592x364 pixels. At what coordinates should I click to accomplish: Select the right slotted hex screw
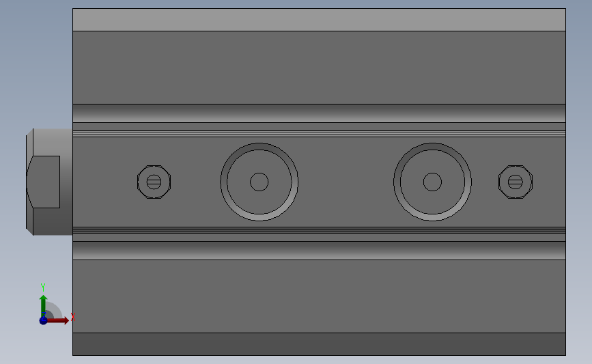[x=516, y=182]
